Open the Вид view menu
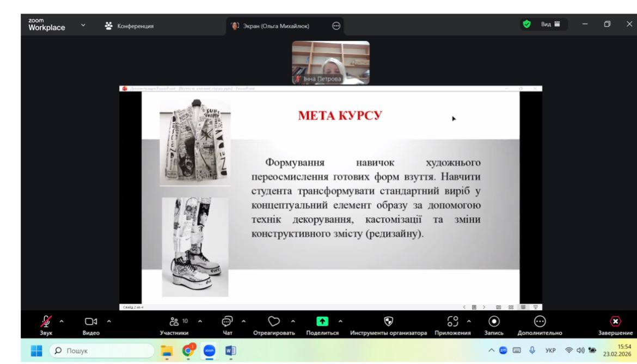 tap(550, 24)
